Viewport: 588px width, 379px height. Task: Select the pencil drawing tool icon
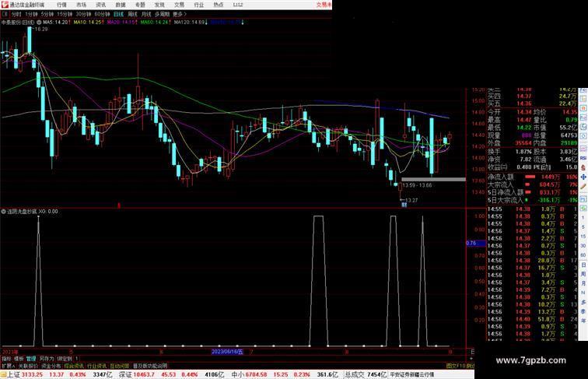point(583,187)
